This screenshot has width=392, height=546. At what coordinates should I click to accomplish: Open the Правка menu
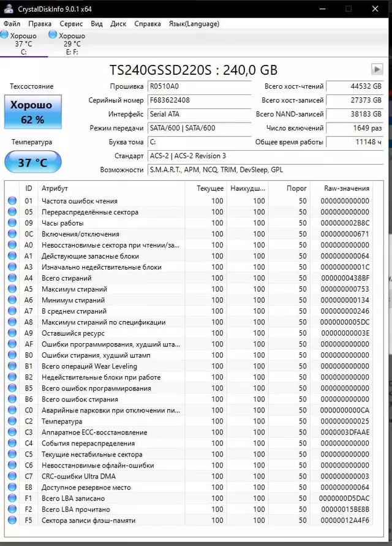(40, 24)
